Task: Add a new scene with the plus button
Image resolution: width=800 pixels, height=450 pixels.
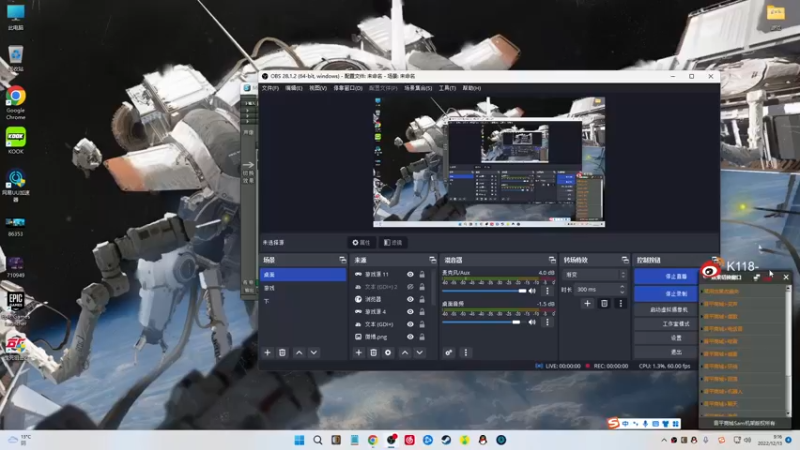Action: tap(267, 353)
